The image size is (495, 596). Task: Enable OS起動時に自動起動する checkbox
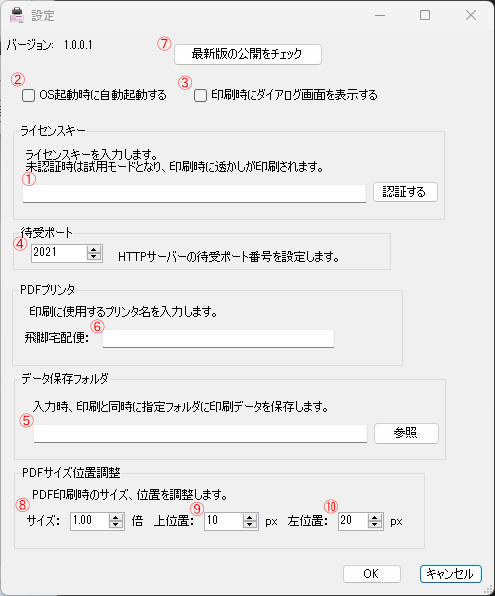coord(29,95)
